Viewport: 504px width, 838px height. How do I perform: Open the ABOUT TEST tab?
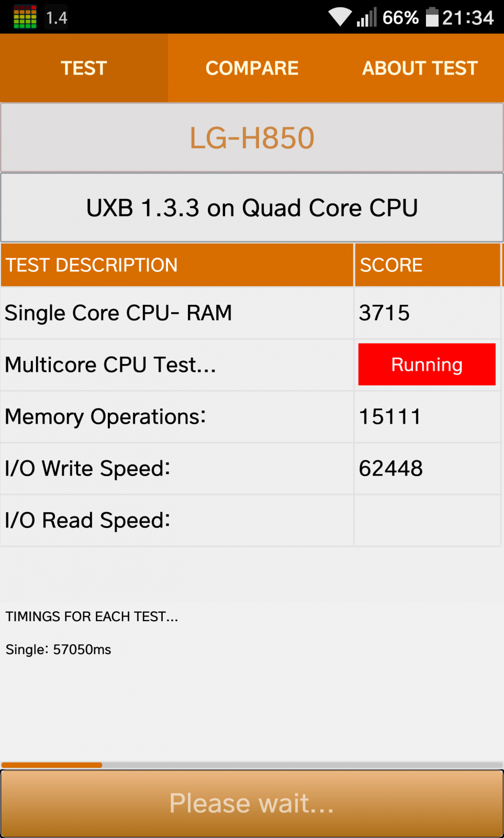click(x=420, y=68)
